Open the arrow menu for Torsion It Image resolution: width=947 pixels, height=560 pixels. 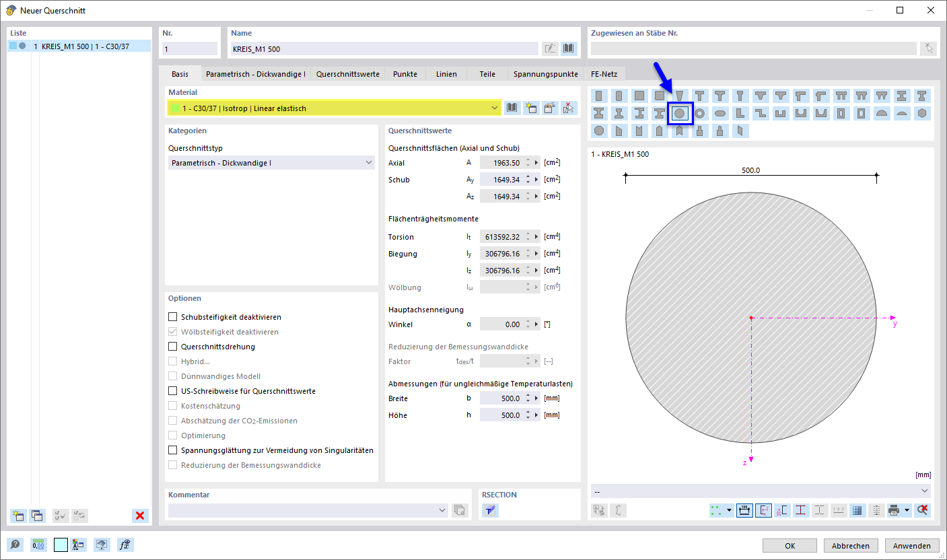[537, 237]
